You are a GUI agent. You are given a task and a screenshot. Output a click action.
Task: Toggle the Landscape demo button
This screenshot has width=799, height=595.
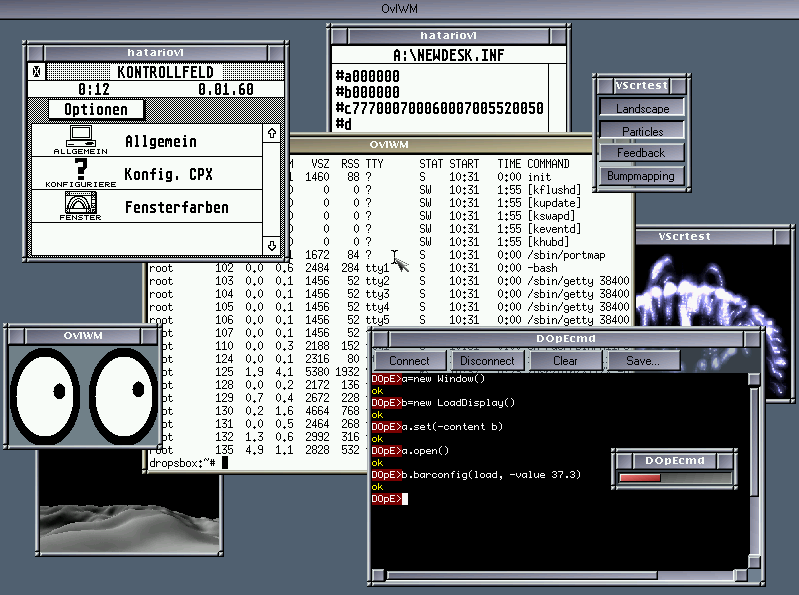[x=642, y=108]
